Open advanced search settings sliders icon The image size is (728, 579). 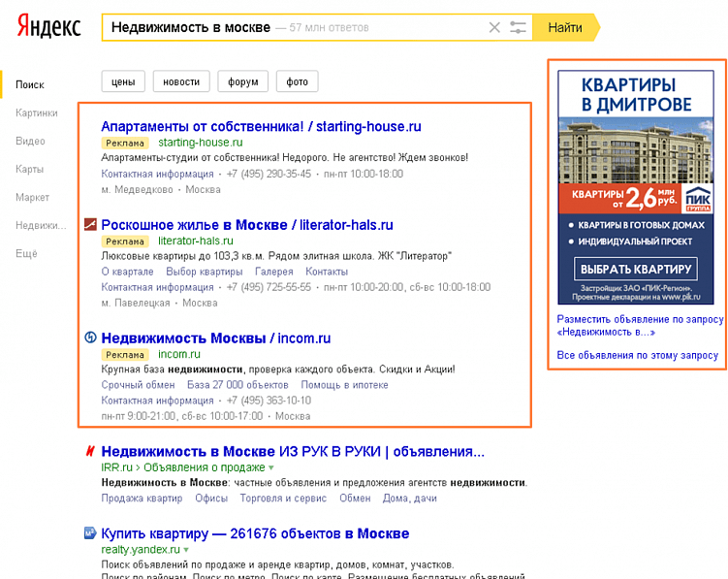click(x=518, y=27)
